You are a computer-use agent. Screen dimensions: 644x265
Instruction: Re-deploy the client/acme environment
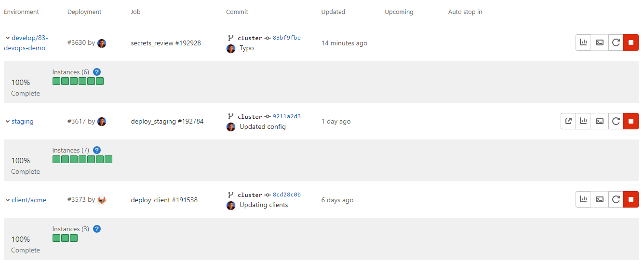(x=616, y=199)
